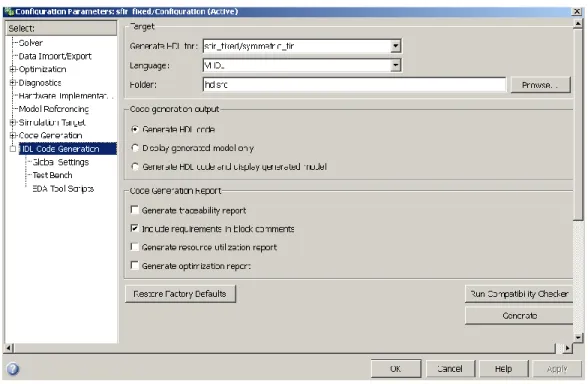
Task: Select Code Generation label
Action: 50,135
